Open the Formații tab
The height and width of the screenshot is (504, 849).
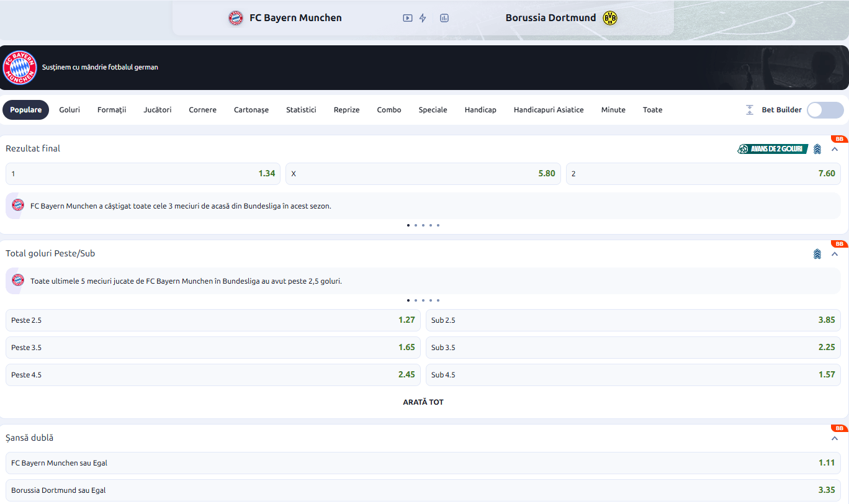[x=112, y=110]
